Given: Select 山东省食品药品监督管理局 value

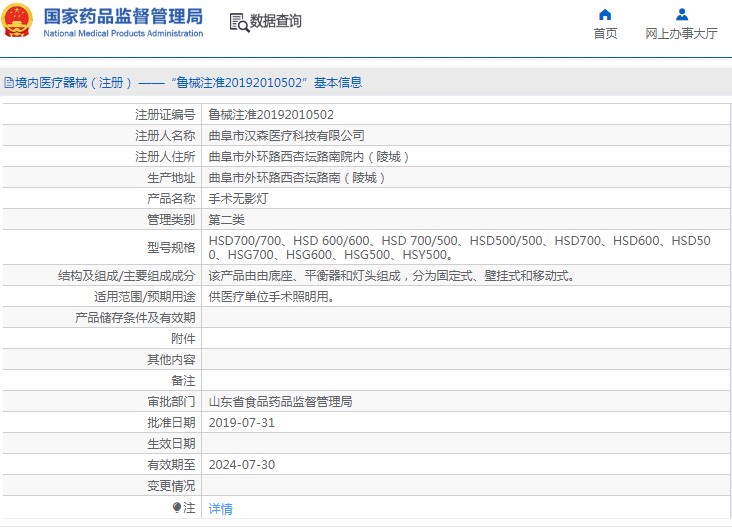Looking at the screenshot, I should (x=280, y=402).
